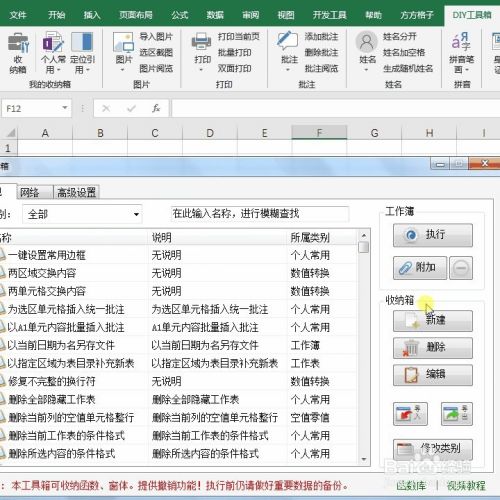Open the 网络 tab in the dialog

pos(34,192)
